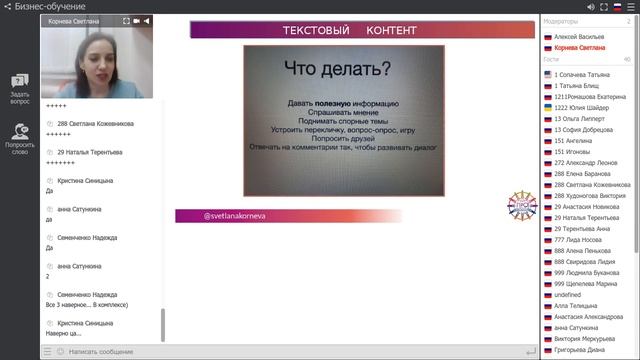This screenshot has height=360, width=640.
Task: Click the flag icon beside 151 Игоновы
Action: [548, 152]
